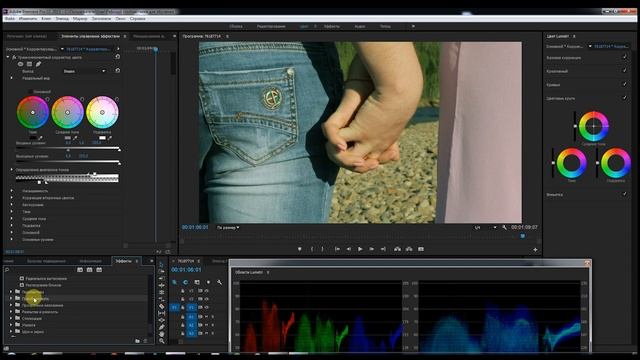Open the Вывод dropdown
The width and height of the screenshot is (640, 360).
(84, 71)
